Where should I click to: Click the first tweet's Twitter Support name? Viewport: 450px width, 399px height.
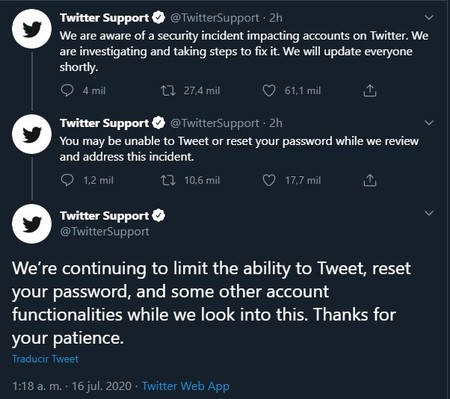(104, 18)
